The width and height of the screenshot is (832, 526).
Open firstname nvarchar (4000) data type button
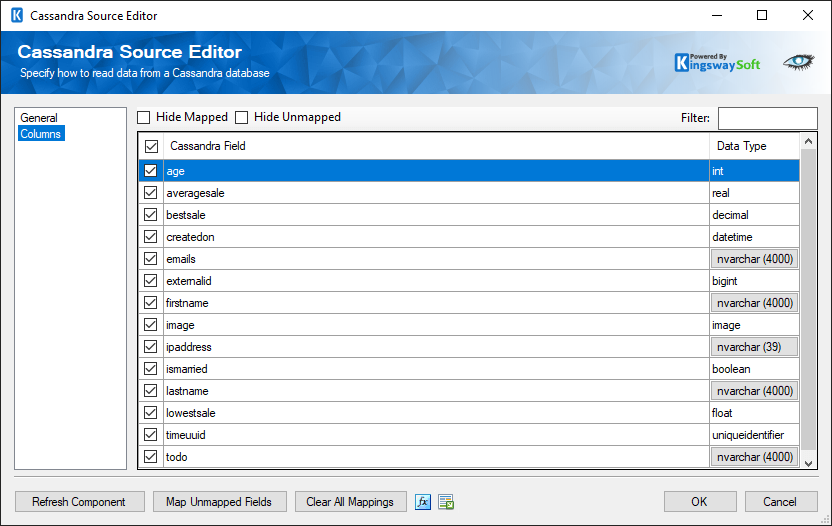[755, 303]
